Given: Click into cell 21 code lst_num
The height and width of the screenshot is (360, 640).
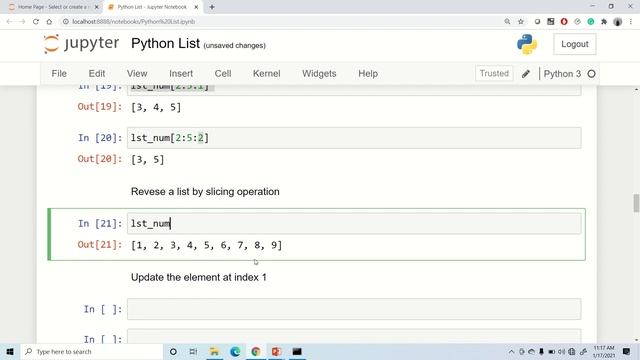Looking at the screenshot, I should 354,224.
